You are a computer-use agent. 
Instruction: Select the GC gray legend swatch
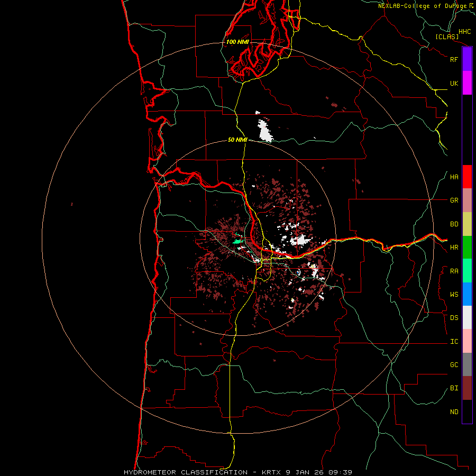pos(467,364)
